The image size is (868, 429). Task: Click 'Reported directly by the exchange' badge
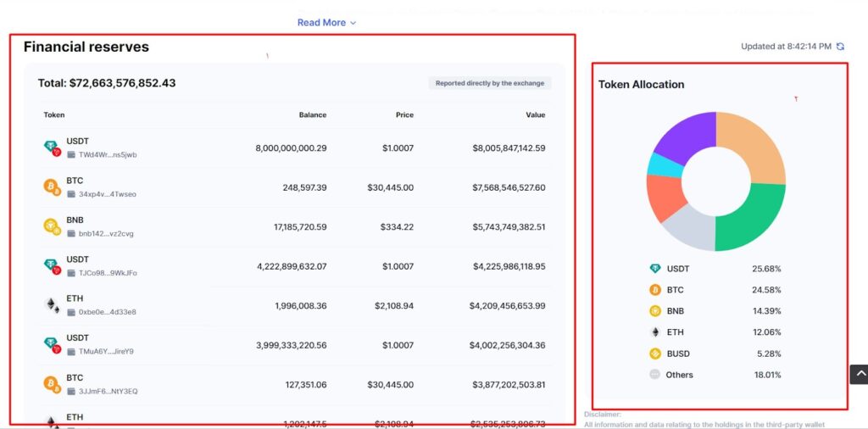(x=490, y=83)
